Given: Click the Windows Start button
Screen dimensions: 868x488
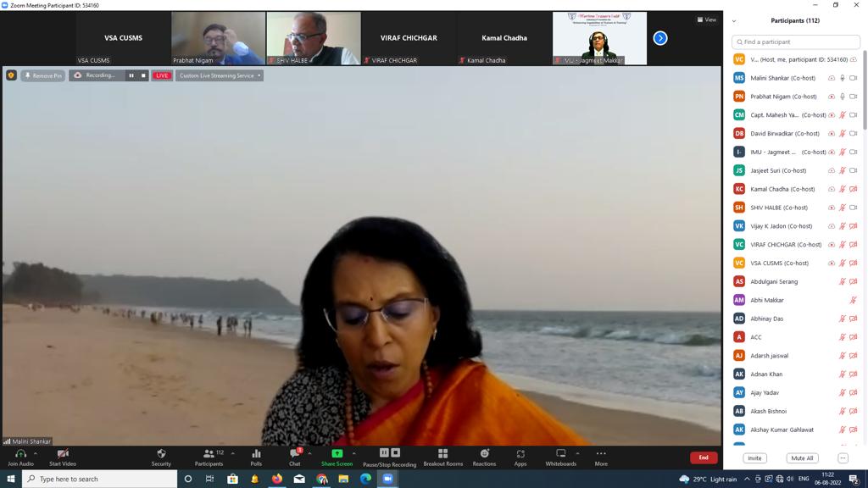Looking at the screenshot, I should coord(11,479).
